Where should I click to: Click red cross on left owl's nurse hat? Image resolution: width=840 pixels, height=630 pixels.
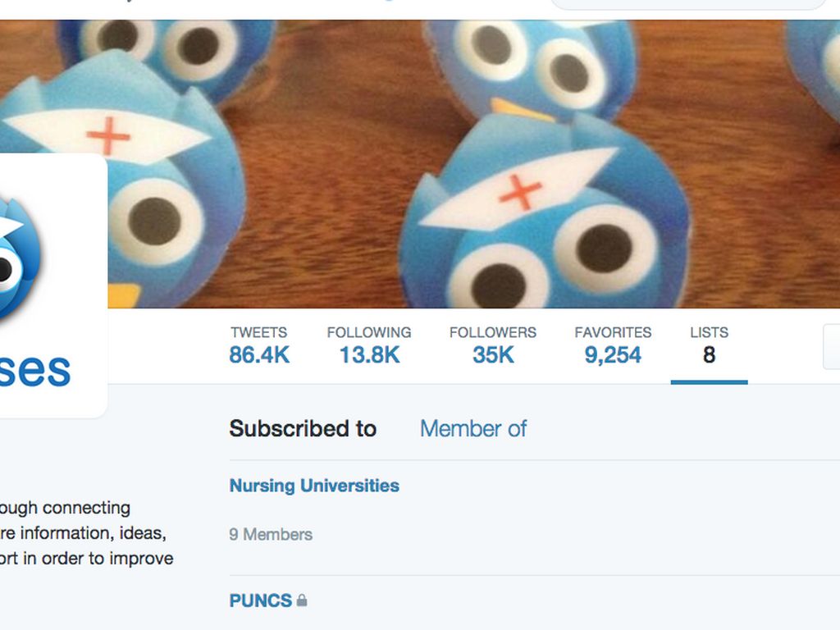(x=108, y=135)
